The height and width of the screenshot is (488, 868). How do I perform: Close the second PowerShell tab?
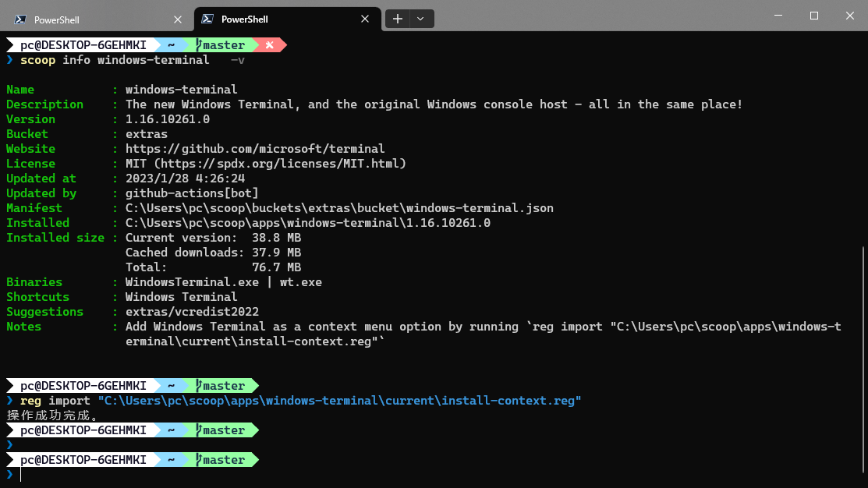pyautogui.click(x=365, y=19)
